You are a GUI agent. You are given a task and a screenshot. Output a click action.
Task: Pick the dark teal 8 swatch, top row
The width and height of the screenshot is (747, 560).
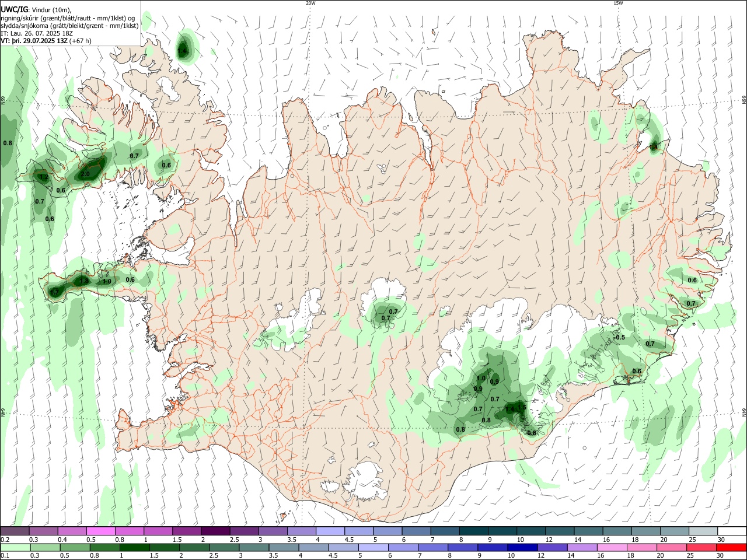[x=474, y=531]
